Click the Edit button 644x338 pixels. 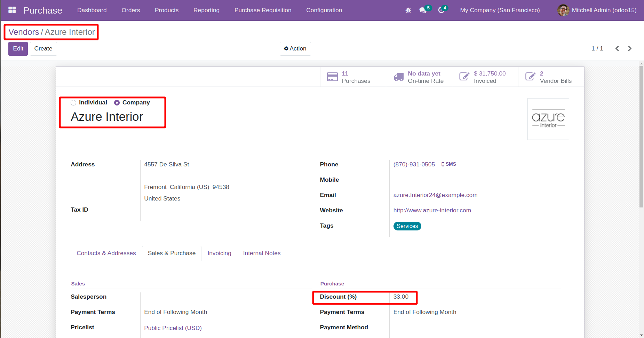tap(18, 49)
